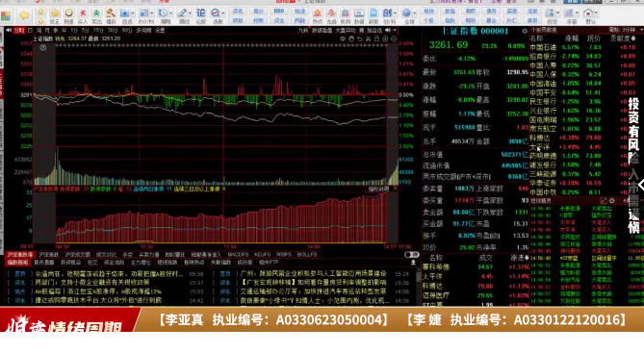Open news starting with 交通运输部办公厅等

(x=313, y=291)
